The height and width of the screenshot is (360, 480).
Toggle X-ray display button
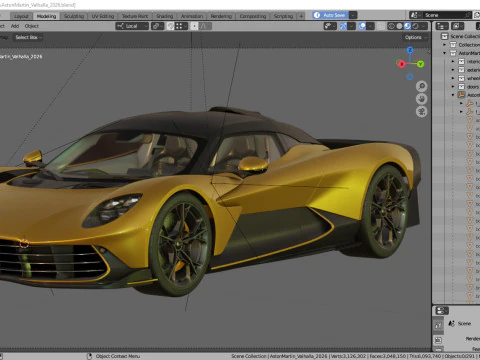point(381,26)
